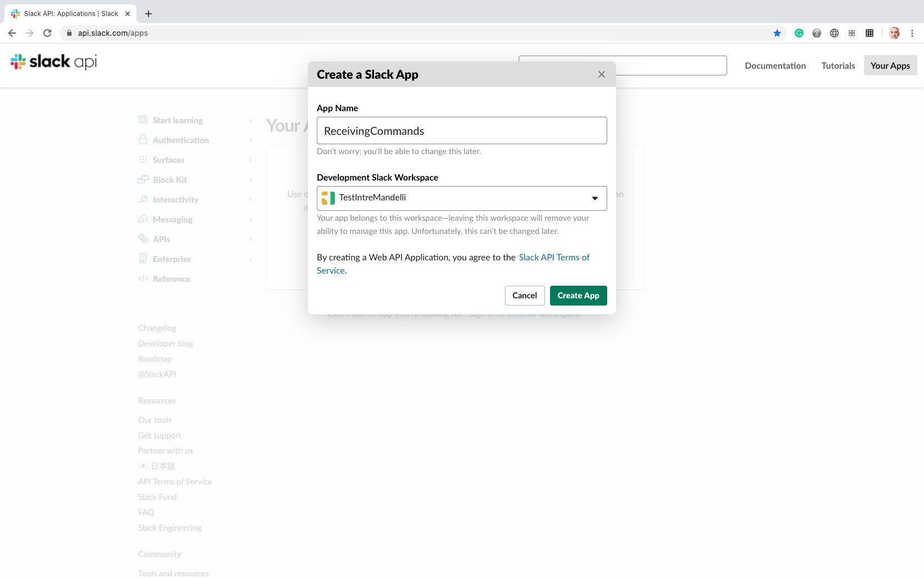Open the Get support link
The height and width of the screenshot is (578, 924).
point(159,435)
